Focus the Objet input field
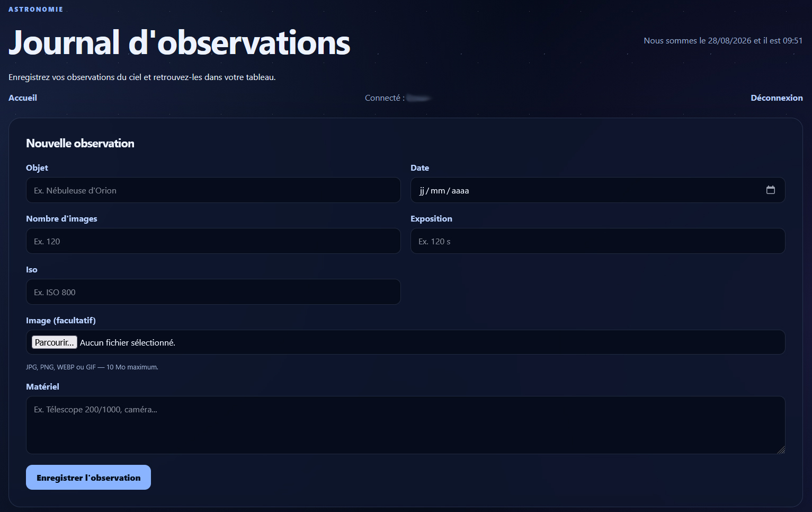The image size is (812, 512). 213,190
